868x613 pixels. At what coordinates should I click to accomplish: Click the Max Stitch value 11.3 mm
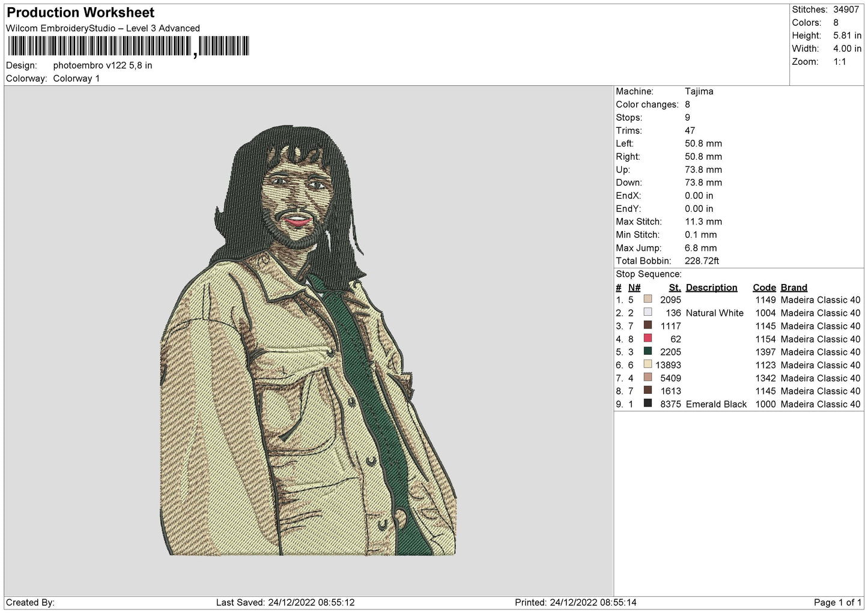click(x=703, y=222)
